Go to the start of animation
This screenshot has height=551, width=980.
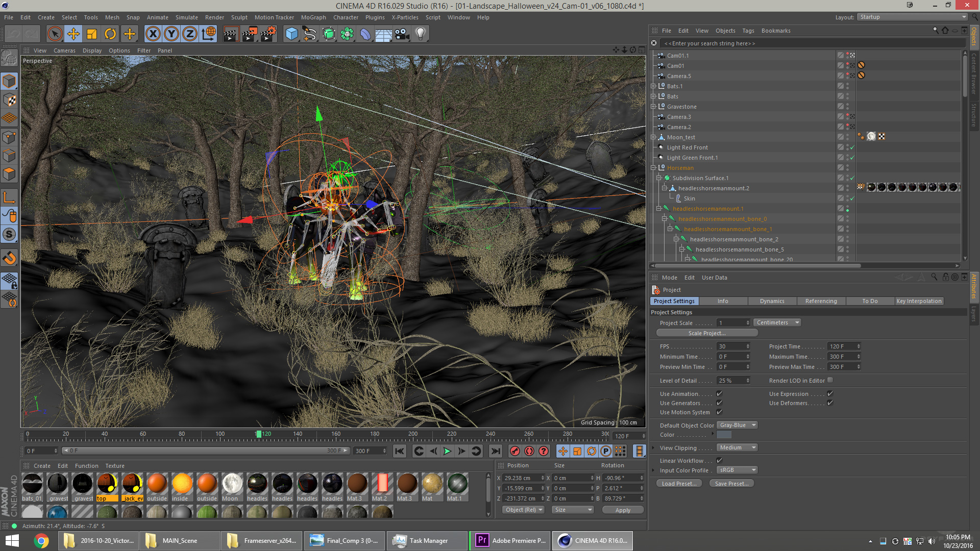[x=400, y=451]
